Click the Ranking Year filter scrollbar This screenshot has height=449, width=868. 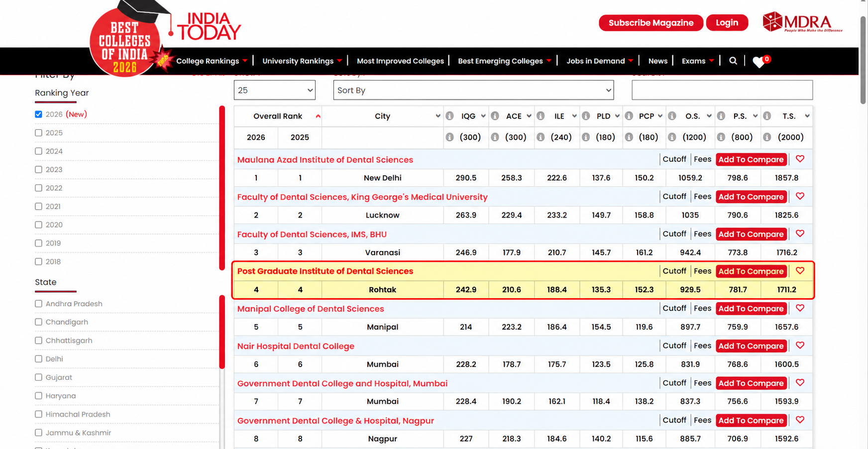click(x=222, y=188)
